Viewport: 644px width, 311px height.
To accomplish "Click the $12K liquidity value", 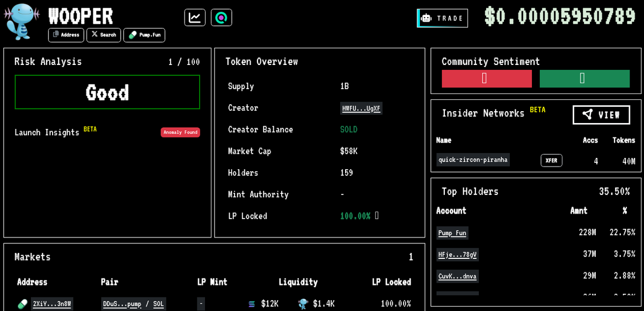I will coord(269,303).
